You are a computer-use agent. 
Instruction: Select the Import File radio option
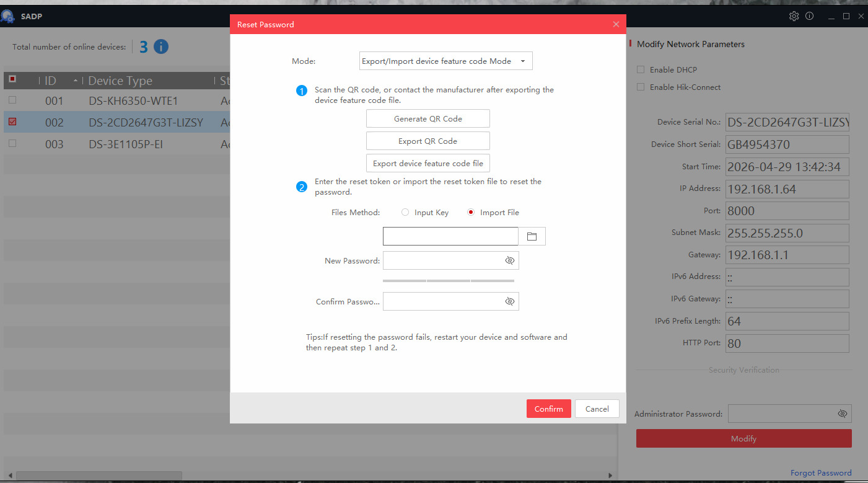pyautogui.click(x=471, y=212)
